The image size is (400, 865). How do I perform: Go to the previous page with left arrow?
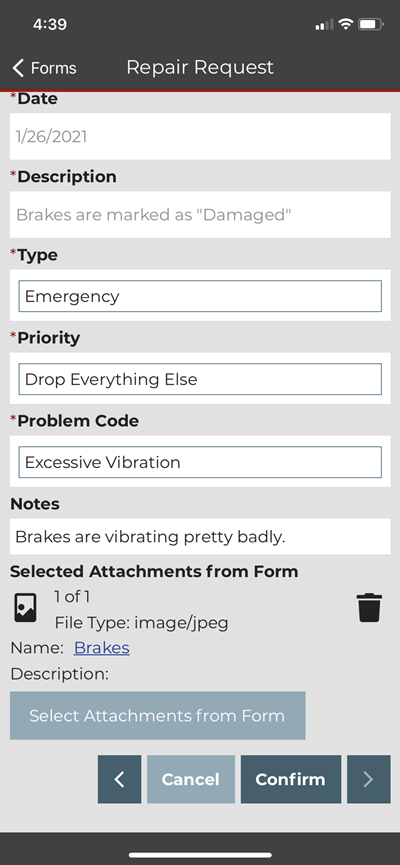[x=119, y=779]
